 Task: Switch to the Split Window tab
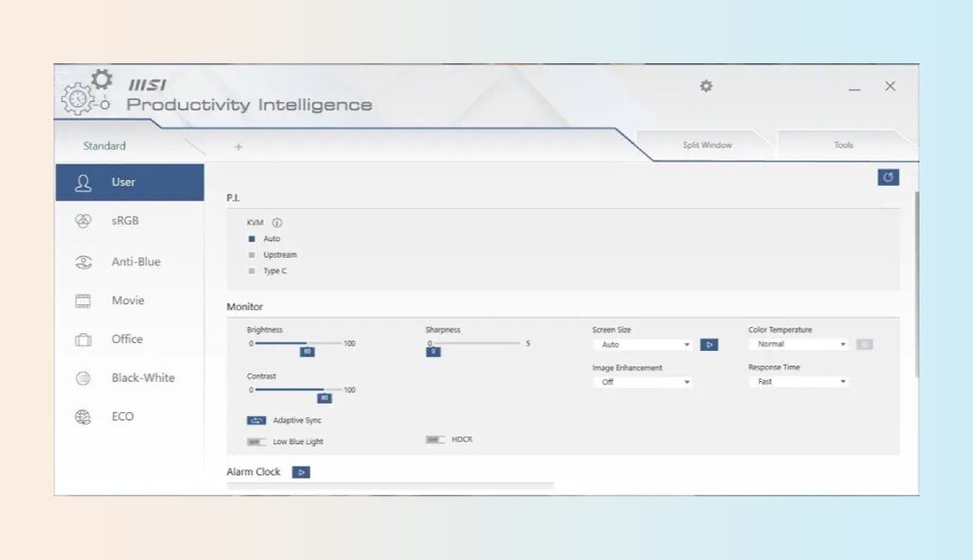(x=707, y=146)
